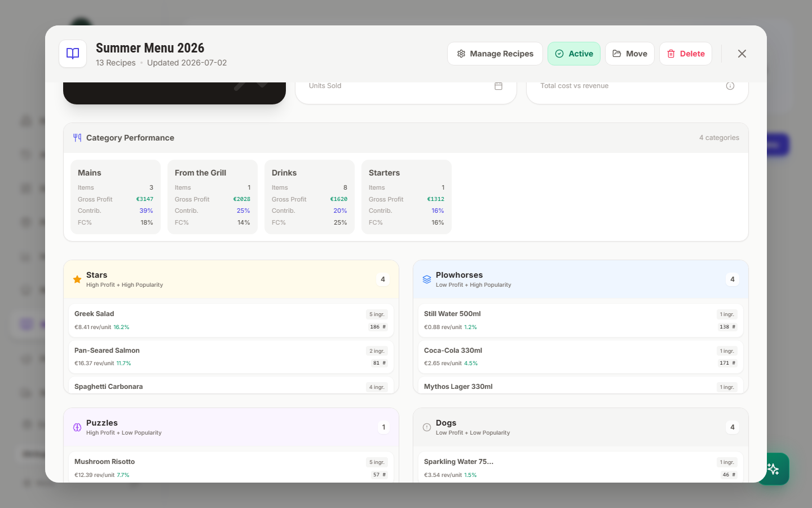The image size is (812, 508).
Task: Open the Coca-Cola 330ml row
Action: click(581, 357)
